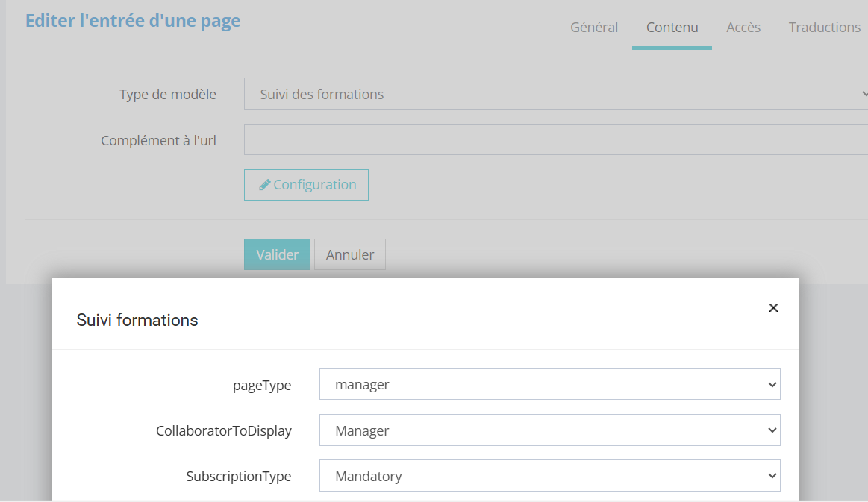Open the Accès tab

(x=743, y=28)
